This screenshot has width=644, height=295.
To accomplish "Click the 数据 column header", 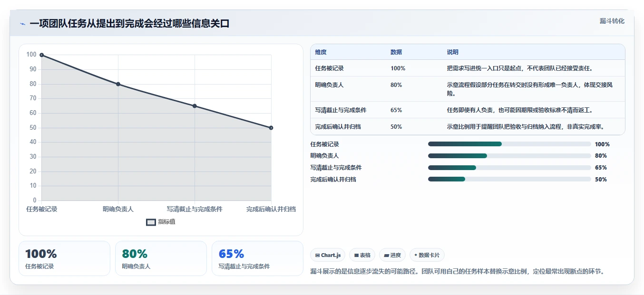I will pos(396,52).
